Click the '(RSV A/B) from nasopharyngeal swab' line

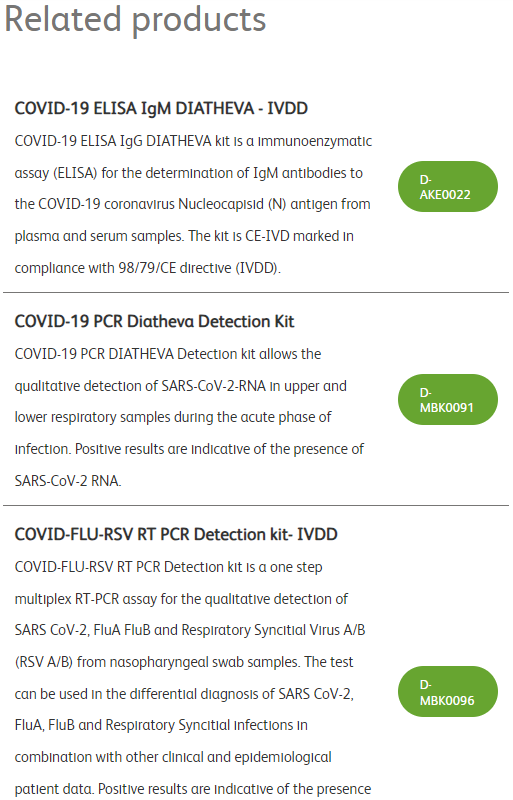(184, 662)
